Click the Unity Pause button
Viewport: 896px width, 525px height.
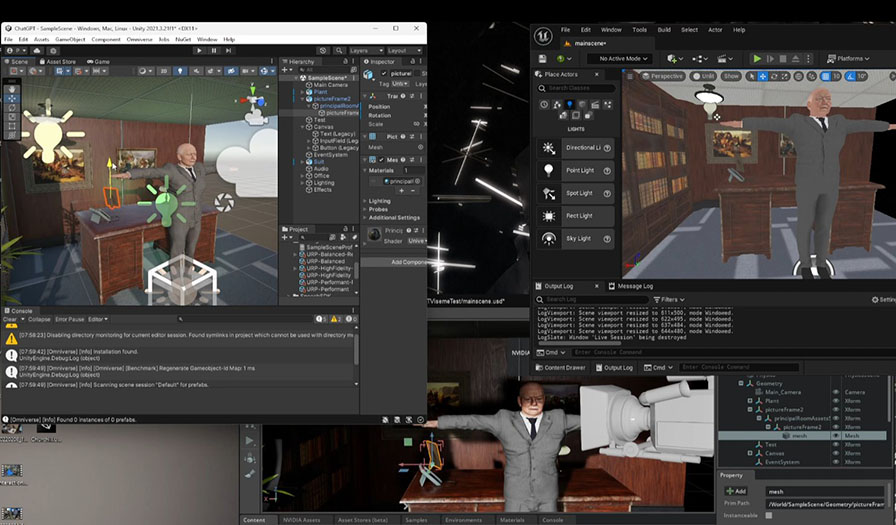[213, 50]
